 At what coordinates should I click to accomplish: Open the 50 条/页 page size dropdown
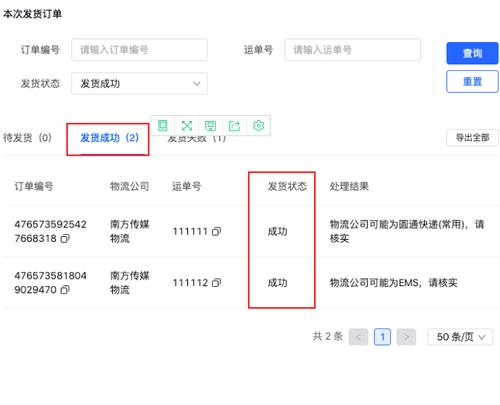click(x=460, y=337)
